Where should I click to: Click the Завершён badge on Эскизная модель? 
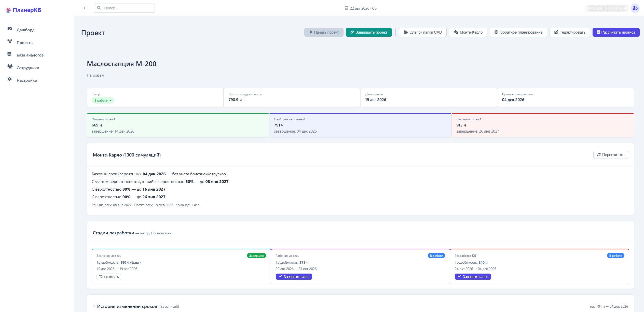click(x=256, y=256)
